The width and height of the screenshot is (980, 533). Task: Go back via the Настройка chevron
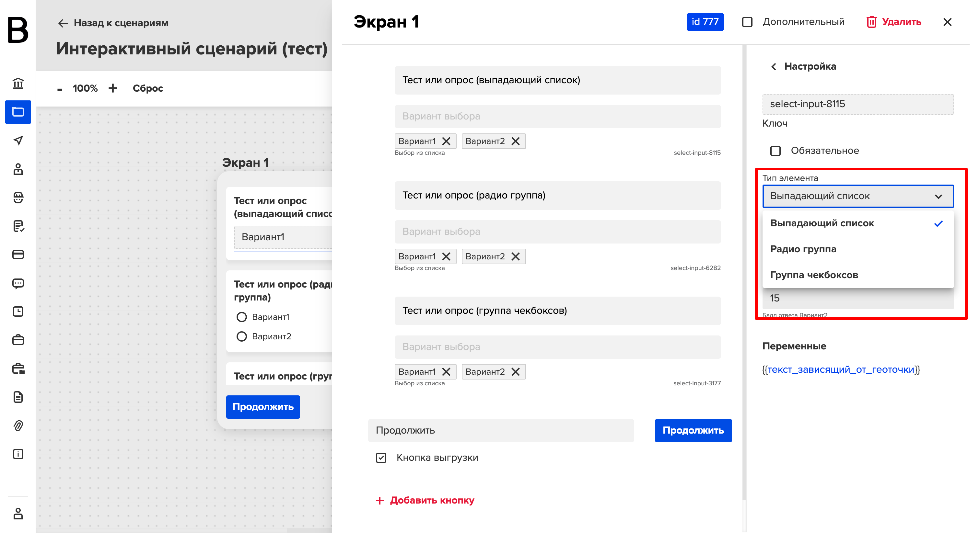point(774,67)
